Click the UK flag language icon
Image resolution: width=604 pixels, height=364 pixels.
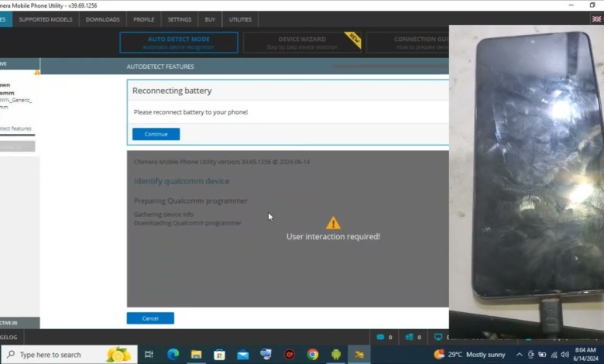click(x=593, y=5)
